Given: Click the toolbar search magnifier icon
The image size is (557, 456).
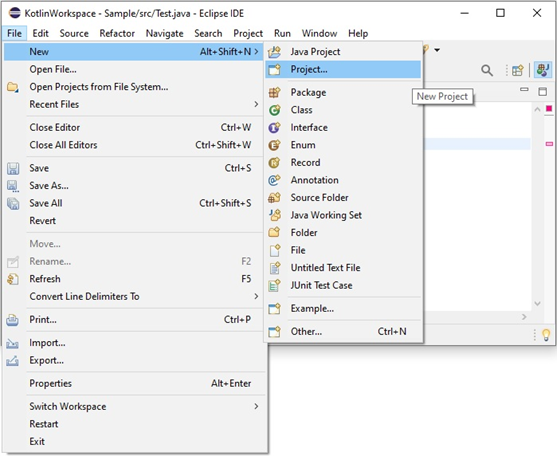Looking at the screenshot, I should (487, 70).
